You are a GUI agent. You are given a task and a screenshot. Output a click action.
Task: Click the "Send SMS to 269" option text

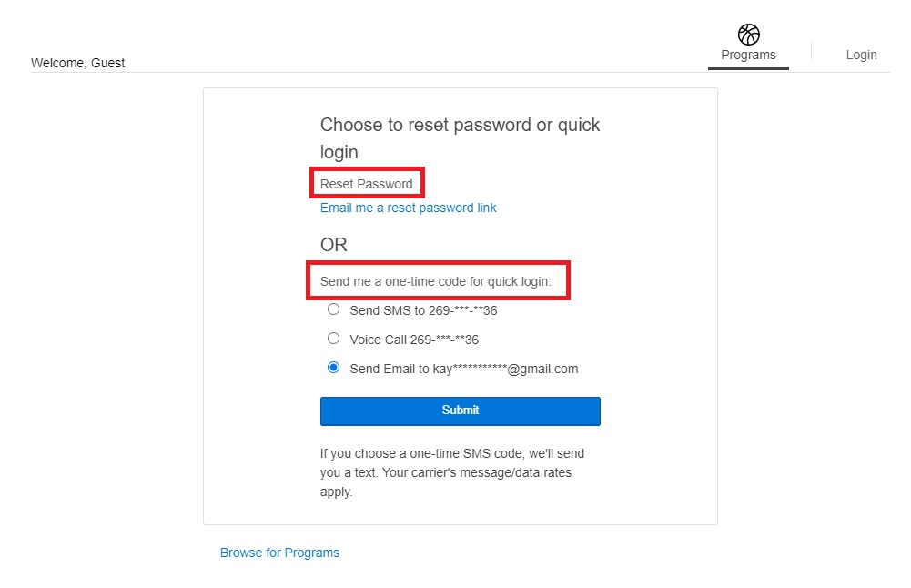pos(423,310)
